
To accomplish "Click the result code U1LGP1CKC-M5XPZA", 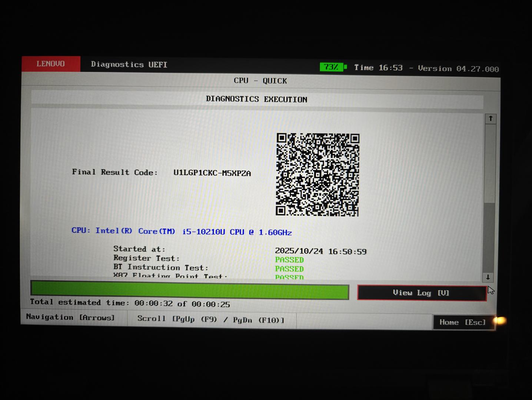I will 212,173.
